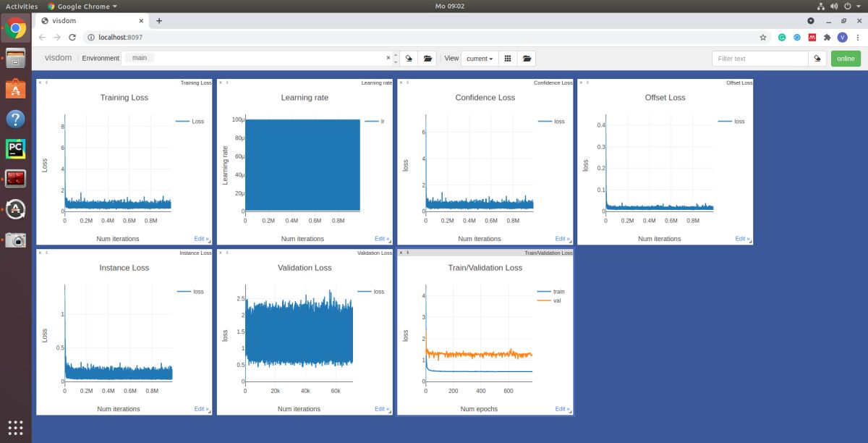Click Edit link in Validation Loss pane
Image resolution: width=868 pixels, height=443 pixels.
[x=381, y=409]
